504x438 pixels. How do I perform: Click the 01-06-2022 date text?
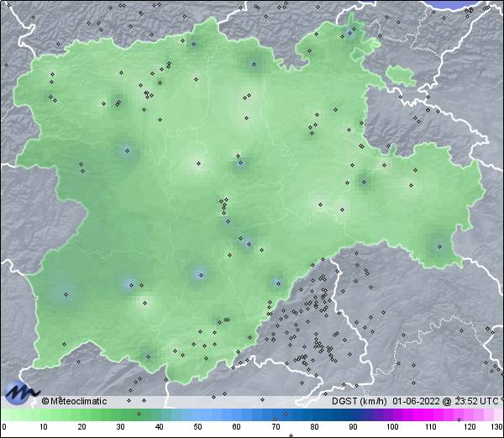416,401
